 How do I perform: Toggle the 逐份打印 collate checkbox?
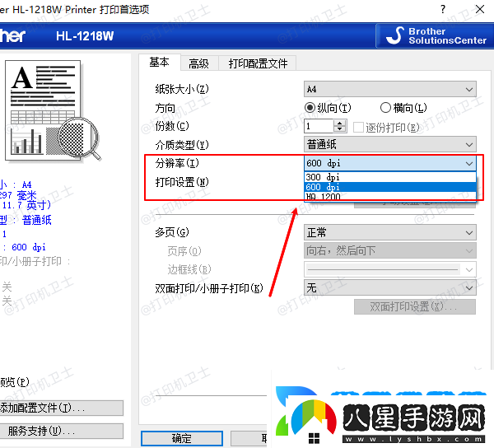click(359, 127)
